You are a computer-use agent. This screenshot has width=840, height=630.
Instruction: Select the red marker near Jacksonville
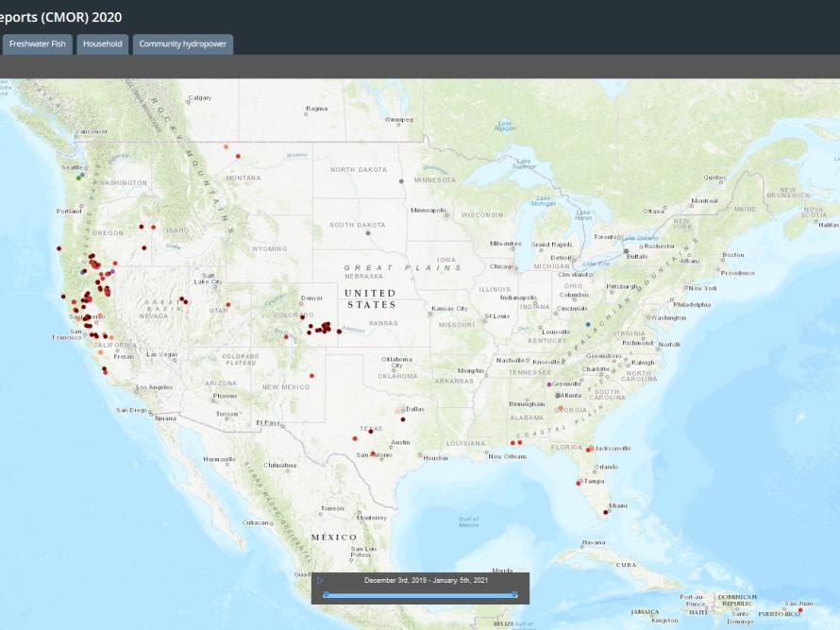590,449
